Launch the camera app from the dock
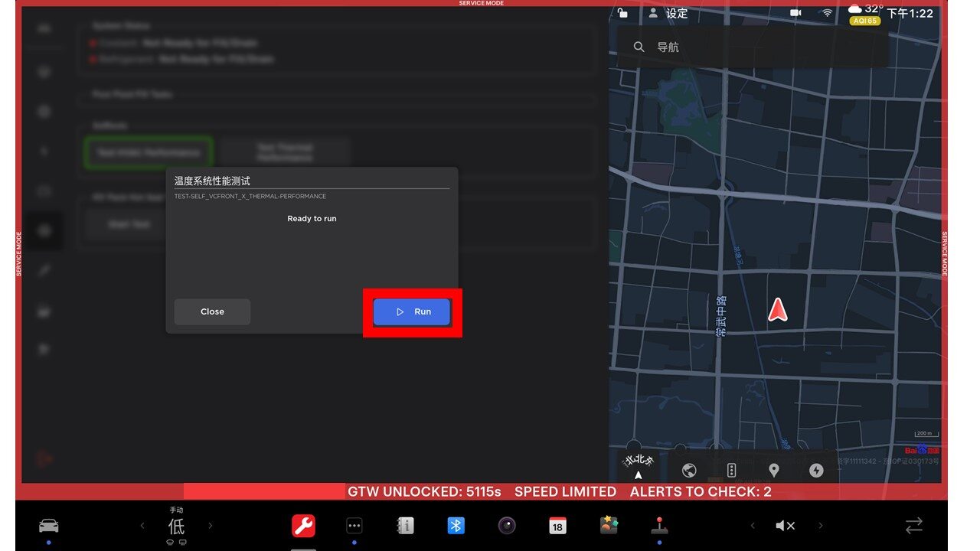This screenshot has height=551, width=980. point(507,526)
